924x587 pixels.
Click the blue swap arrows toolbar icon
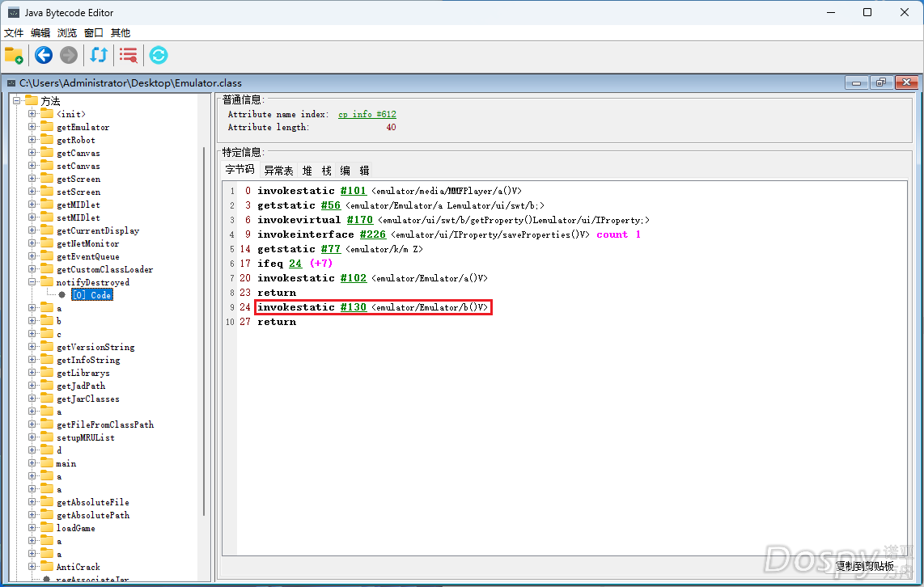[x=99, y=55]
